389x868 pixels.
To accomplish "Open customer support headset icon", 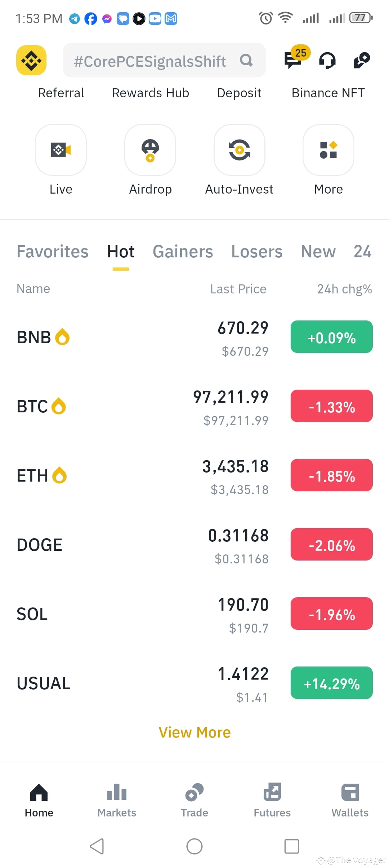I will pyautogui.click(x=327, y=60).
